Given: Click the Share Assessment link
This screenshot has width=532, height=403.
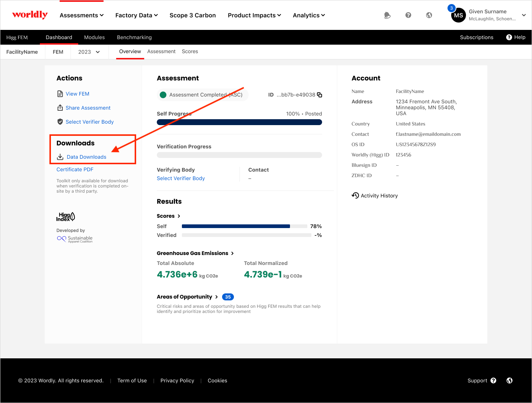Looking at the screenshot, I should [x=88, y=108].
